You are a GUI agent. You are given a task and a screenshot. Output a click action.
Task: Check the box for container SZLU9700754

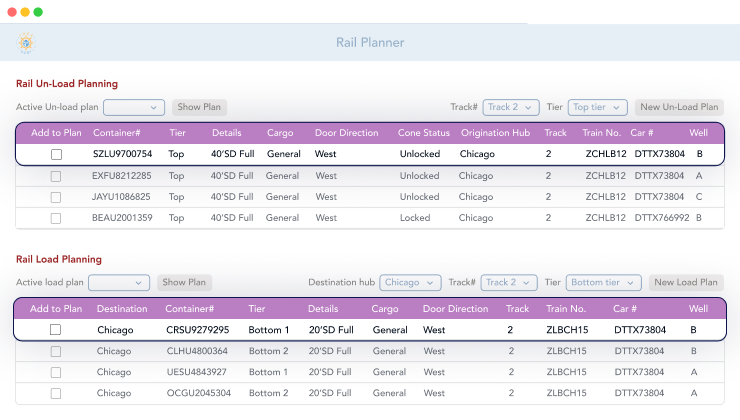tap(56, 155)
